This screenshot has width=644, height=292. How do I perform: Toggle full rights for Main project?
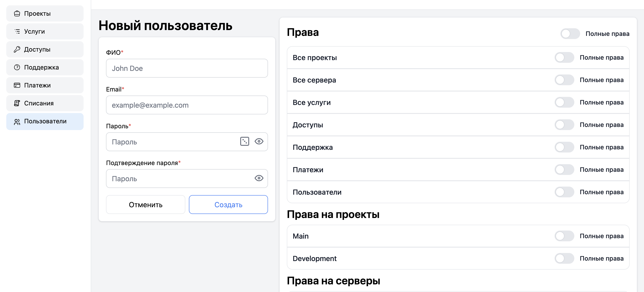564,236
